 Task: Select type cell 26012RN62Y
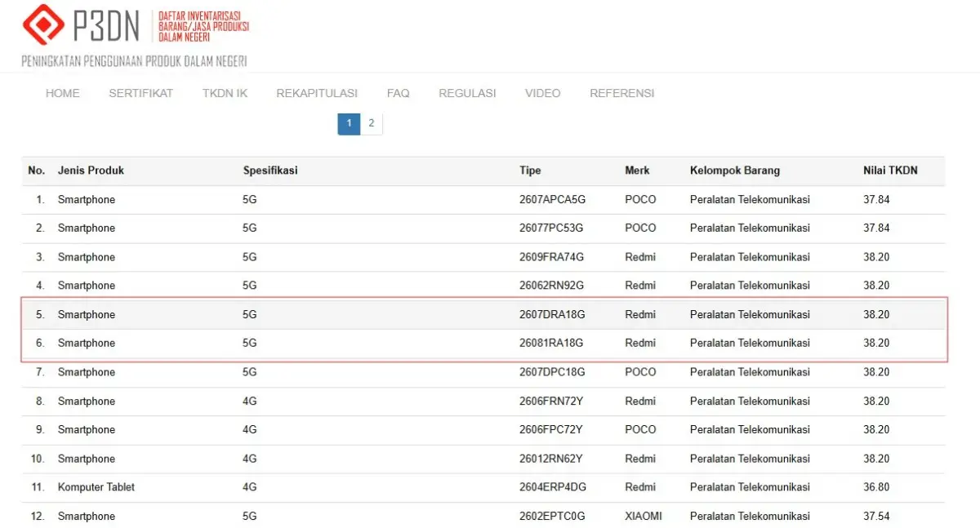(551, 459)
